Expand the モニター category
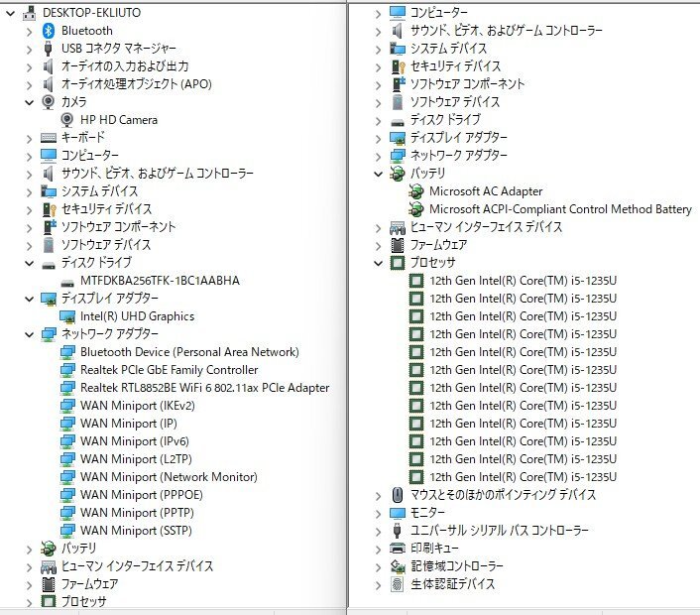Viewport: 700px width, 615px height. (x=378, y=514)
